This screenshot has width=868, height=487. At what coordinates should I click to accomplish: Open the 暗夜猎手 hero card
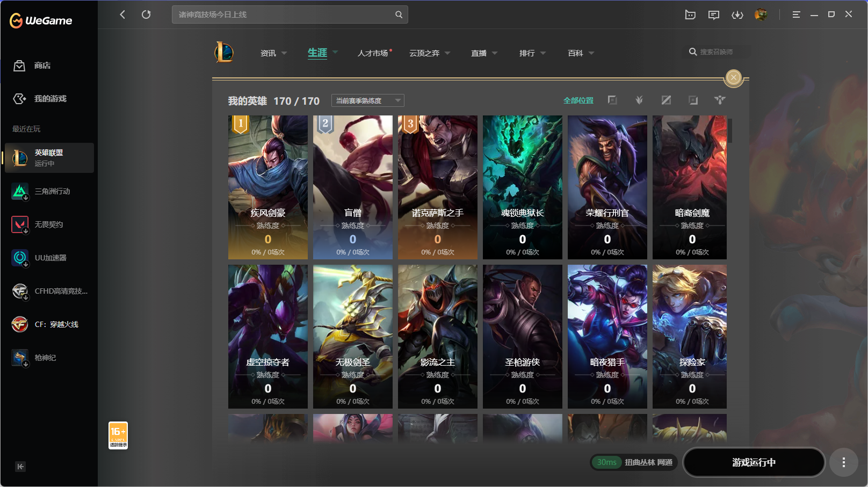click(607, 337)
